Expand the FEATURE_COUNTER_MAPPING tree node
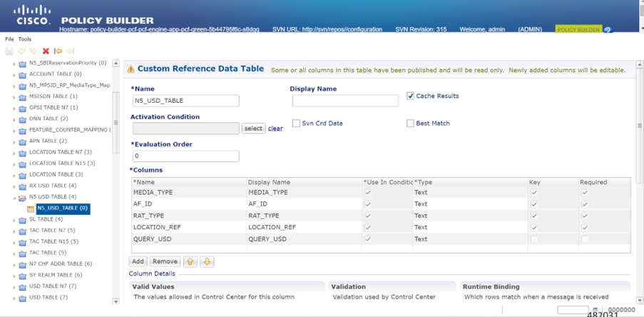Image resolution: width=644 pixels, height=317 pixels. pos(14,131)
